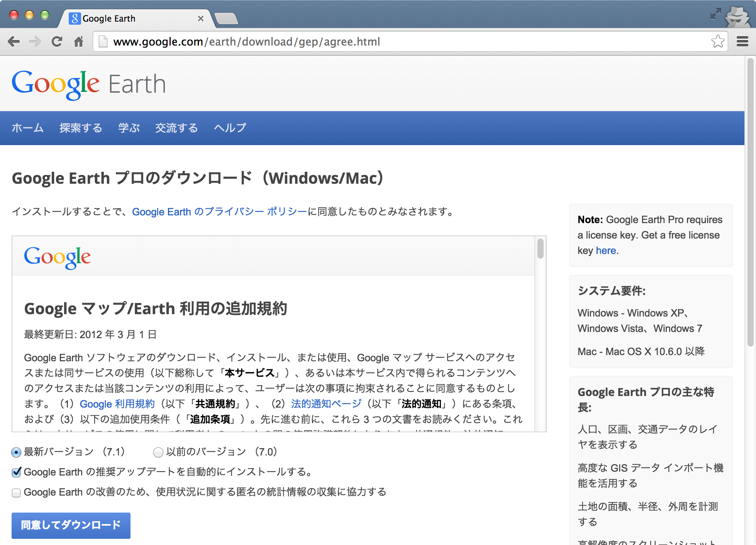Click the page heading Google Earth プロのダウンロード

coord(198,178)
